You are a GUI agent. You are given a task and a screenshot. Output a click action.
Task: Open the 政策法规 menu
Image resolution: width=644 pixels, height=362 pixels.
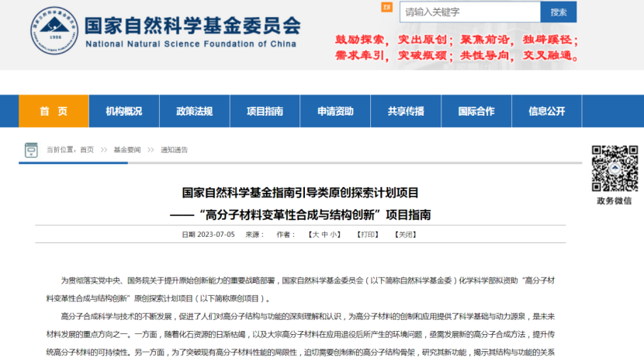pyautogui.click(x=194, y=111)
